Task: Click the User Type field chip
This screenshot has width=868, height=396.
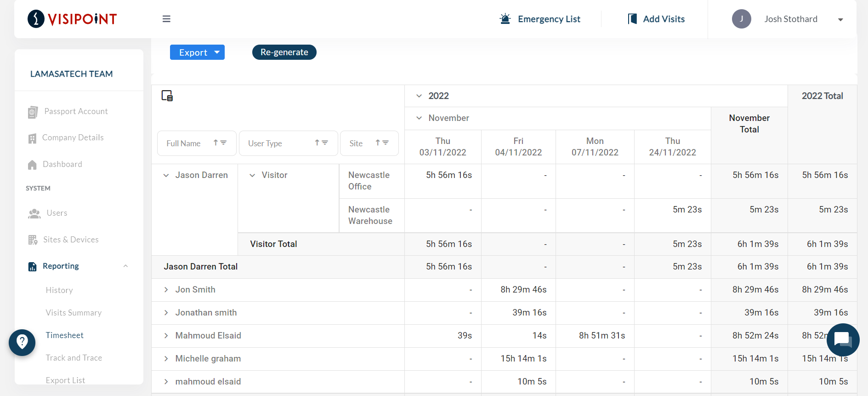Action: pos(289,143)
